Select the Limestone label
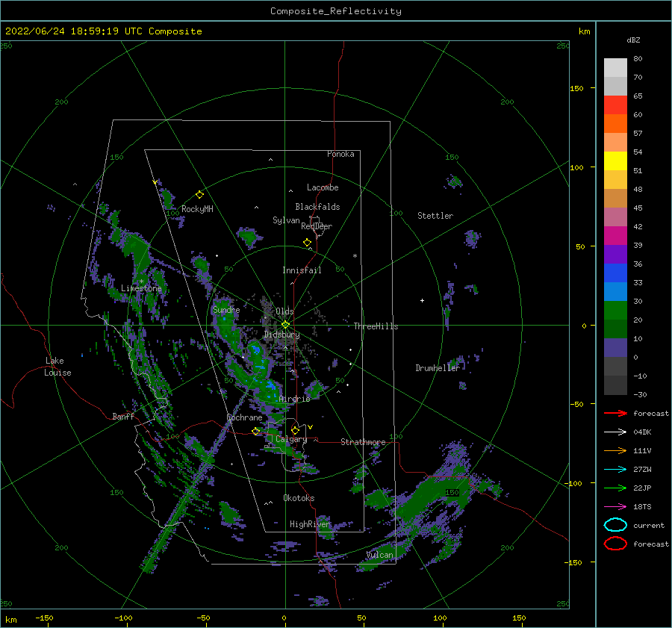This screenshot has height=628, width=672. pos(141,288)
